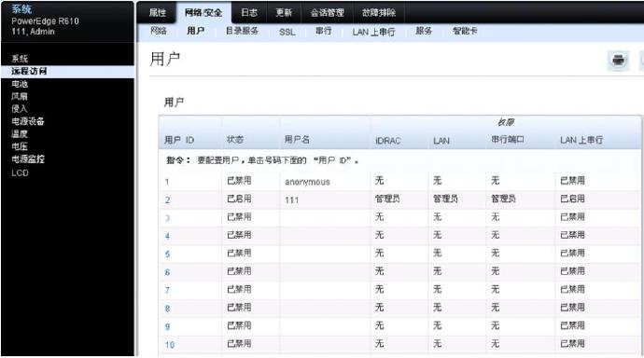Switch to the SSL sub-tab
Image resolution: width=644 pixels, height=358 pixels.
287,32
